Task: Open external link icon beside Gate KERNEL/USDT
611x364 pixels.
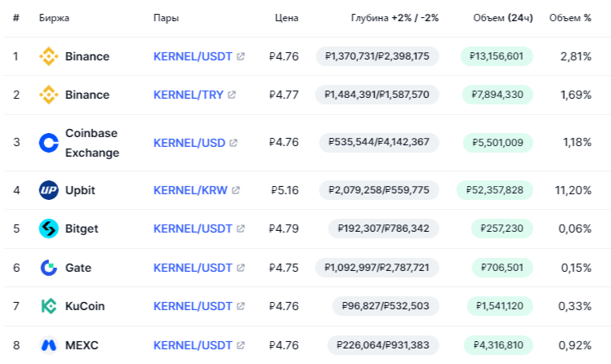Action: 241,268
